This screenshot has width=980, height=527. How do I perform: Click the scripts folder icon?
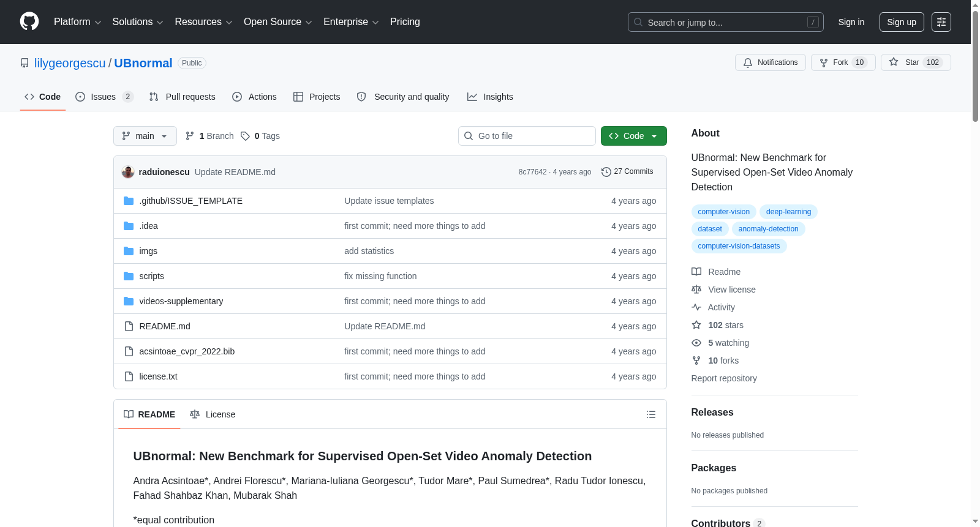pyautogui.click(x=129, y=276)
